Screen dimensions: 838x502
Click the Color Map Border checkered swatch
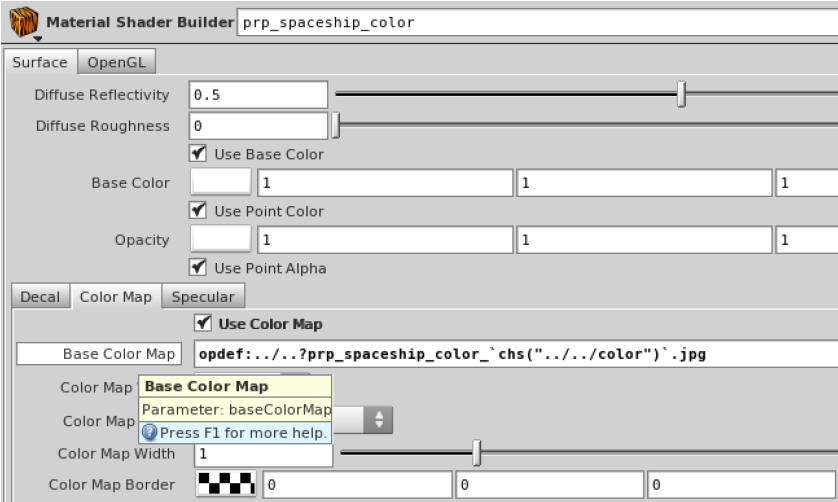coord(227,485)
